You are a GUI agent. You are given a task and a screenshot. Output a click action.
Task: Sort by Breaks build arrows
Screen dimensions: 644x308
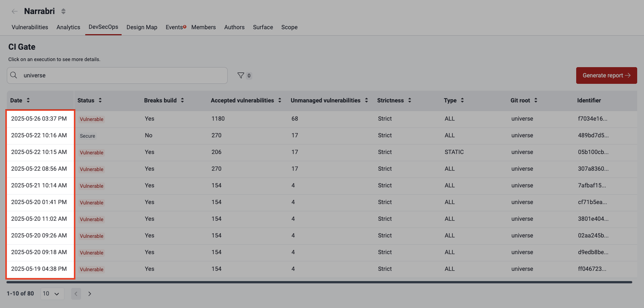coord(182,100)
